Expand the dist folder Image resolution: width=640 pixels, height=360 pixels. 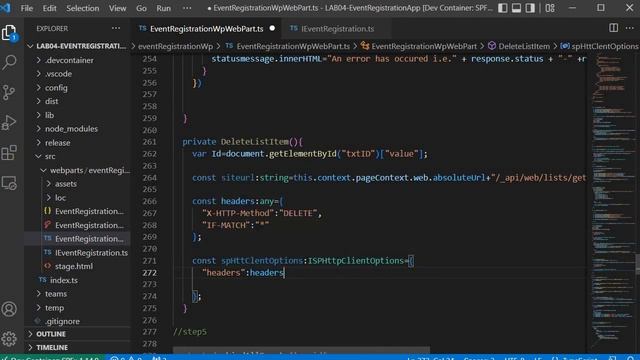(x=78, y=101)
